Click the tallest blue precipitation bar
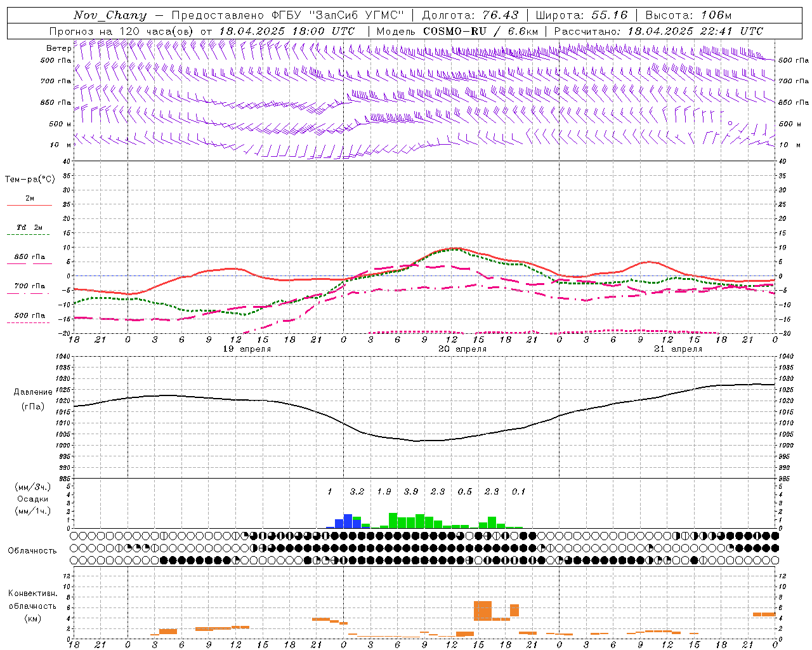Screen dimensions: 812x650 [348, 521]
